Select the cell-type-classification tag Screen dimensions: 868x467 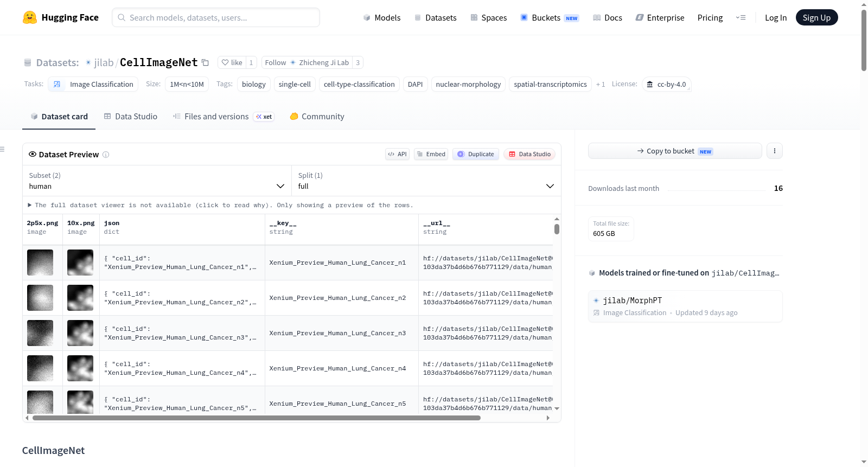pyautogui.click(x=359, y=84)
